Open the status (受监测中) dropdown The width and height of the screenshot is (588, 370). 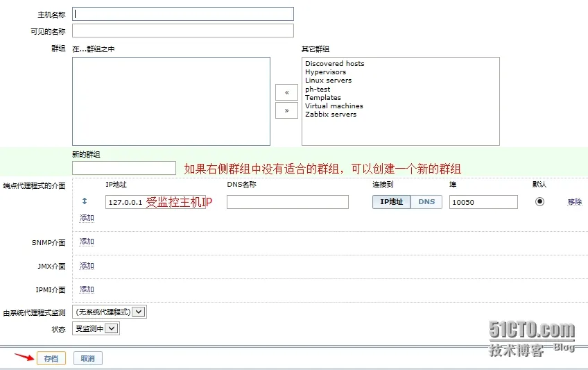click(x=96, y=329)
